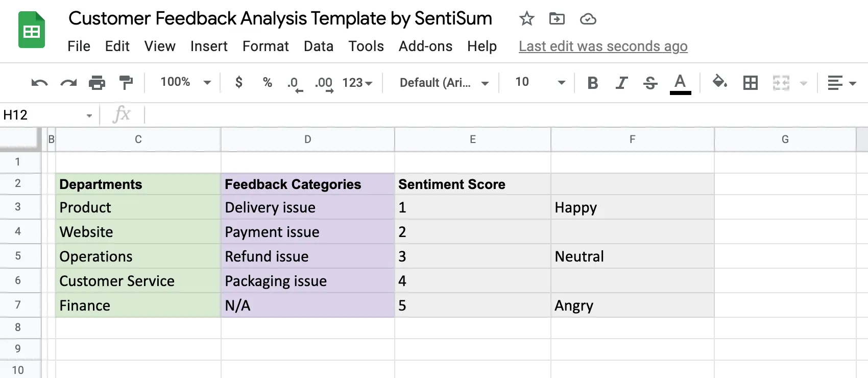Open the Add-ons menu
Screen dimensions: 868x378
tap(425, 46)
